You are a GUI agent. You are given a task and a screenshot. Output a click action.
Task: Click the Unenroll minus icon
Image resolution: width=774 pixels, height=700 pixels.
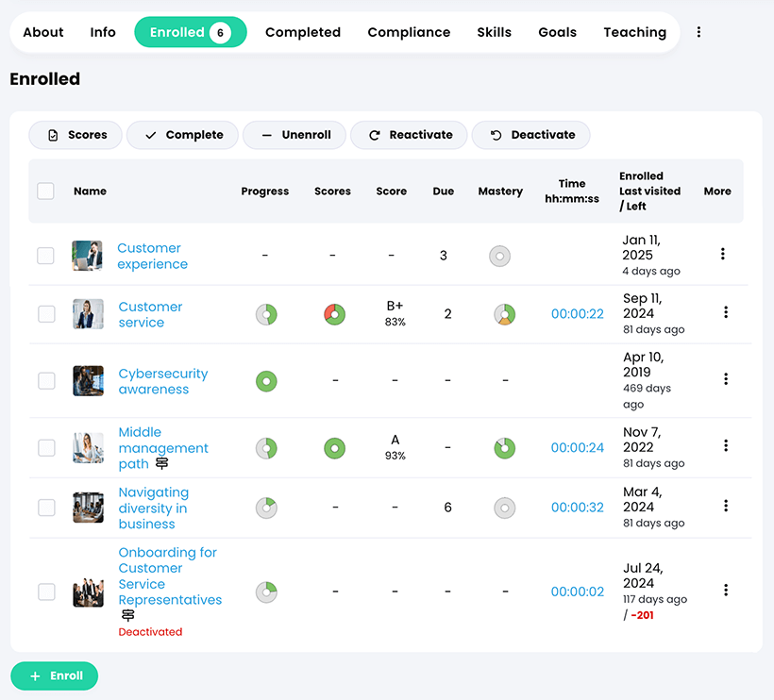(268, 135)
